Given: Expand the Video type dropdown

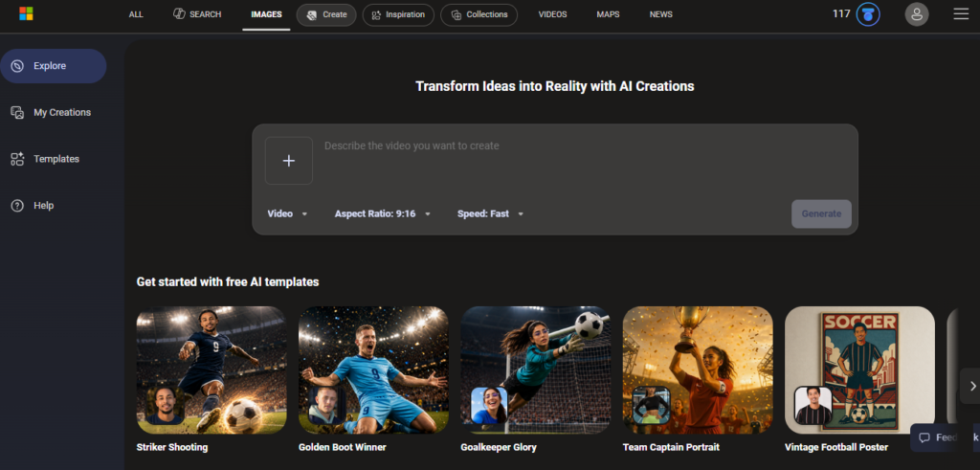Looking at the screenshot, I should pyautogui.click(x=287, y=213).
